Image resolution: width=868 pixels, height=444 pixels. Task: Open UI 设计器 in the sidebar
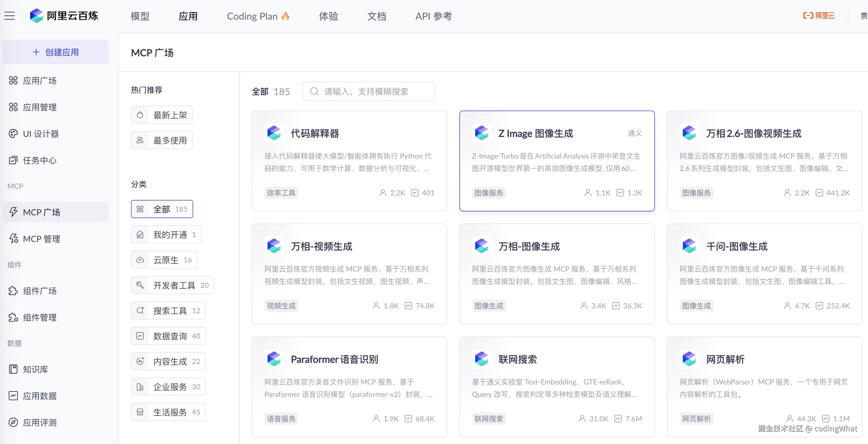click(40, 134)
